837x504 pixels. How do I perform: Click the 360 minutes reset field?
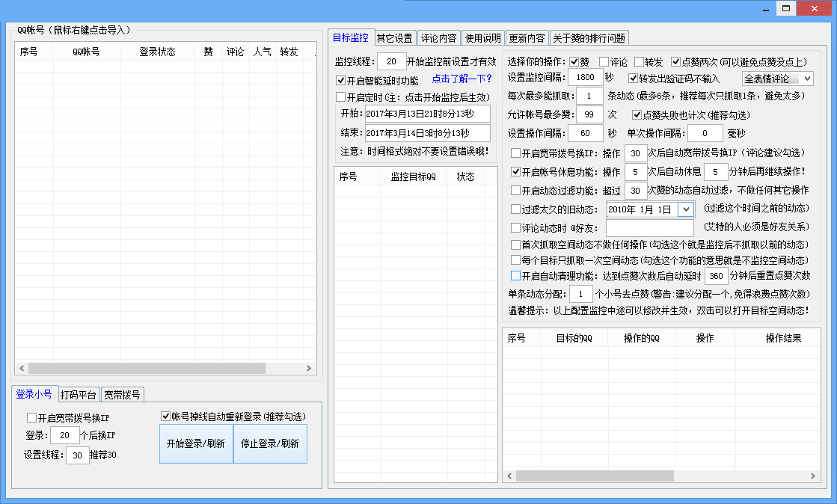tap(717, 276)
